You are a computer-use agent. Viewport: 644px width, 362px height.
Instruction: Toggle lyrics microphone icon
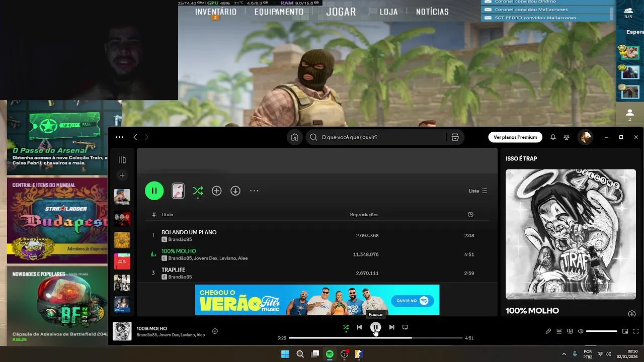point(548,331)
